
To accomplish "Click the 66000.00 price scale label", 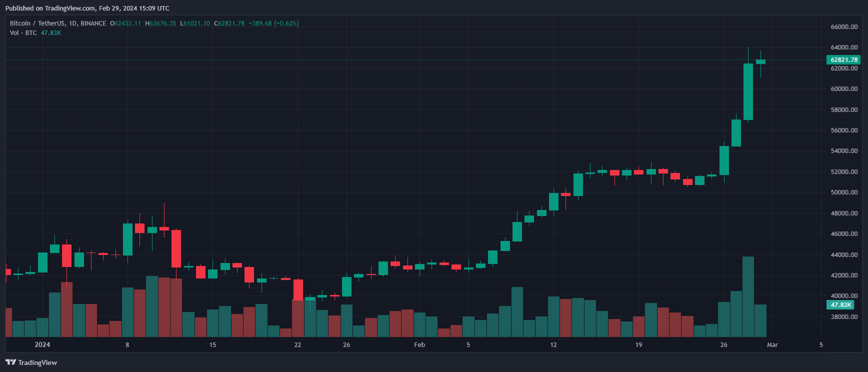I will click(x=844, y=27).
